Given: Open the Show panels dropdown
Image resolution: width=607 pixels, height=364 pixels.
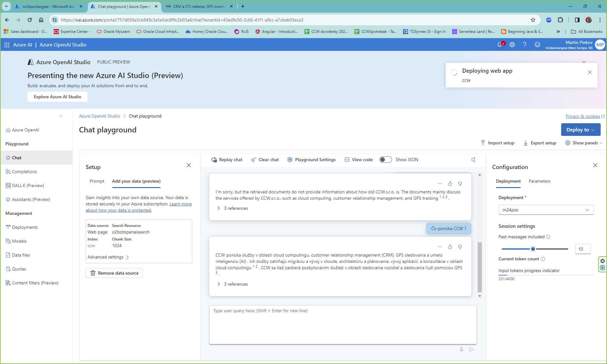Looking at the screenshot, I should click(584, 143).
